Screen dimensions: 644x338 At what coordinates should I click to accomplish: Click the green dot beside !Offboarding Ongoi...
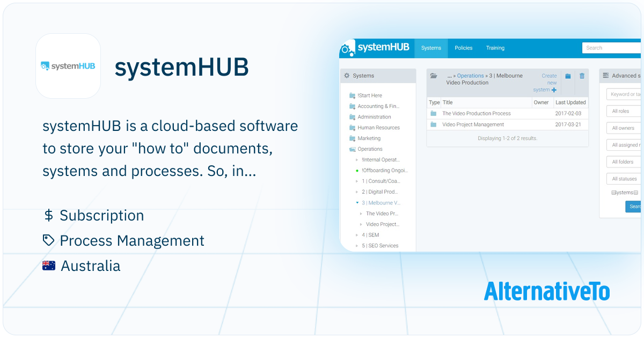[357, 171]
